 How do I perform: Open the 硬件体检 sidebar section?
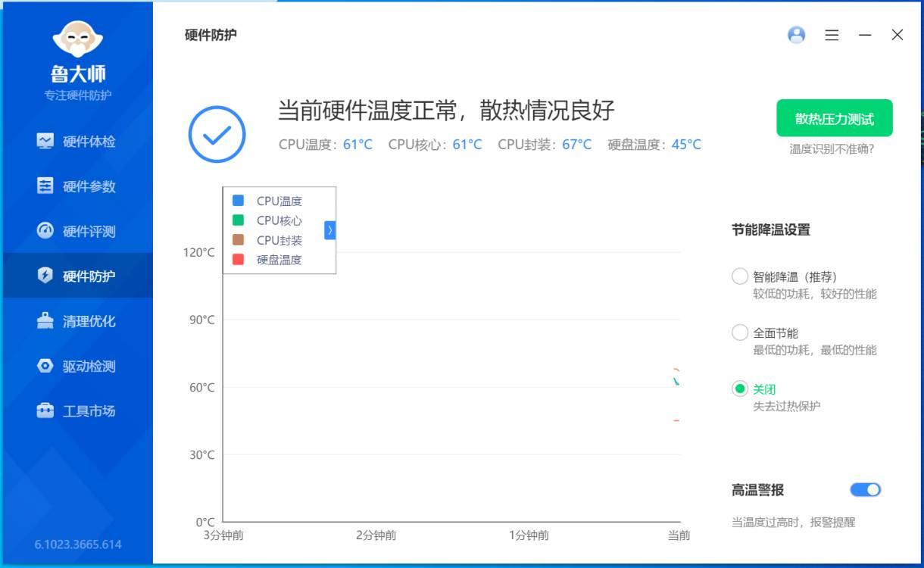point(87,142)
